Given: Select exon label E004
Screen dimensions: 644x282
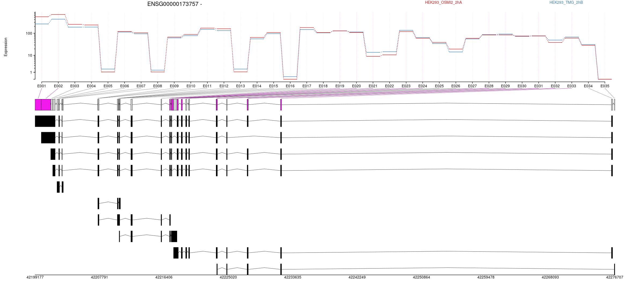Looking at the screenshot, I should coord(91,86).
